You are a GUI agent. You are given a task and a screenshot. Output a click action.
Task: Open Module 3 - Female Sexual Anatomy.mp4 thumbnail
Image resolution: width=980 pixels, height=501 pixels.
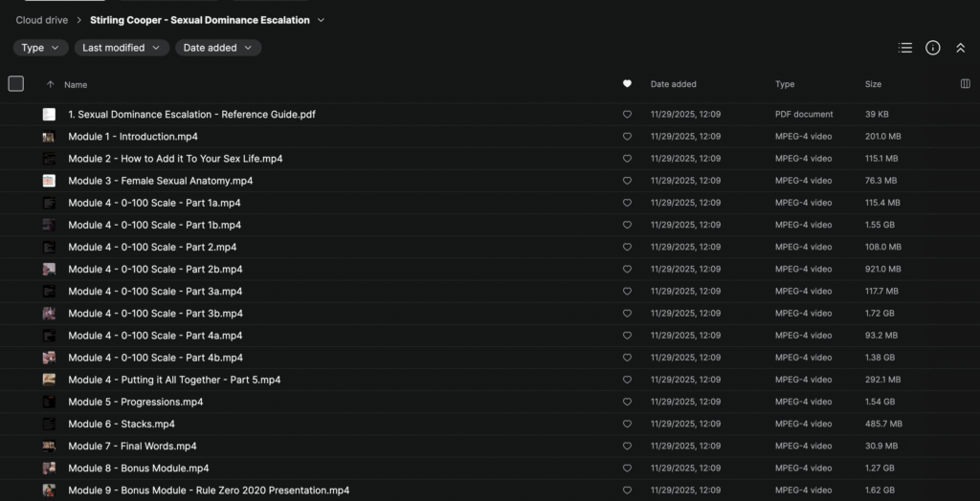click(49, 181)
